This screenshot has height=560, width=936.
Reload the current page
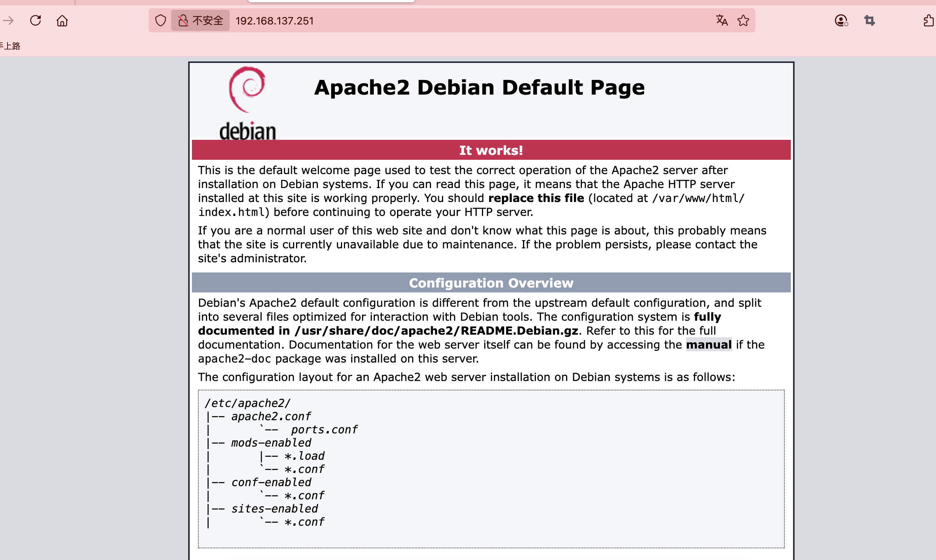coord(35,20)
